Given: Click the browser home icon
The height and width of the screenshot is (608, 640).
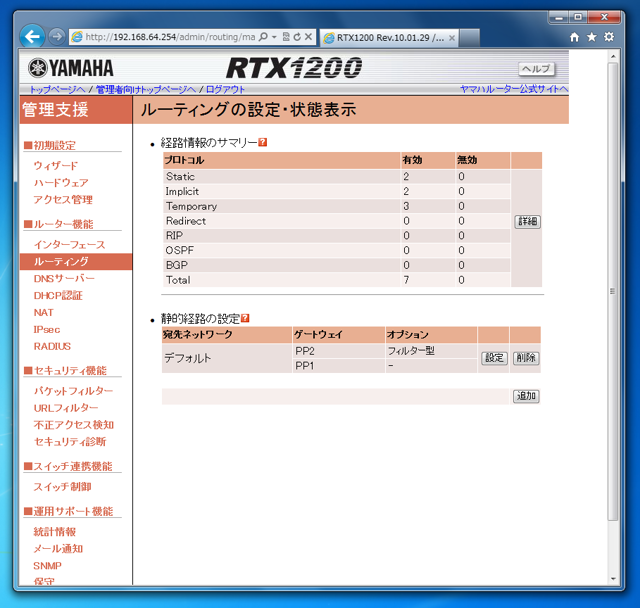Looking at the screenshot, I should click(574, 37).
